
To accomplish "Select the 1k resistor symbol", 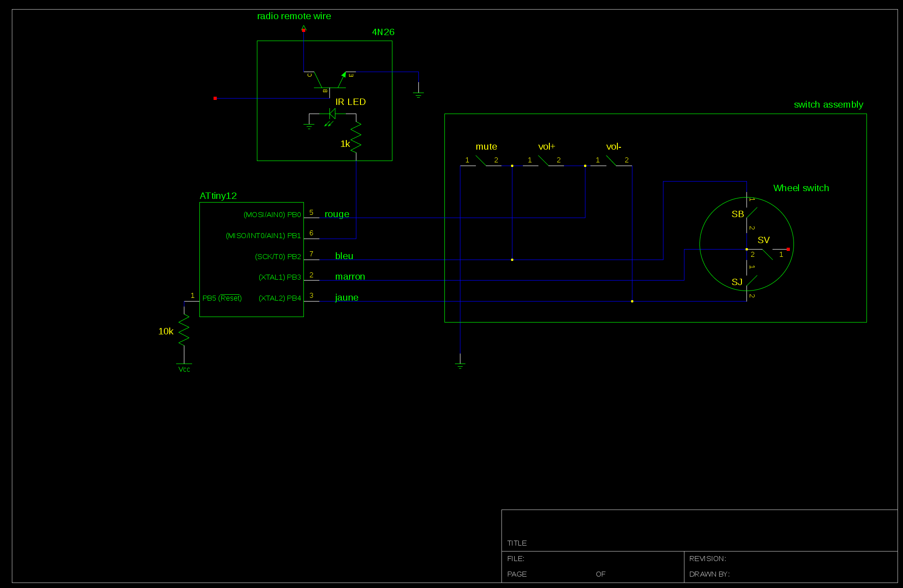I will [356, 137].
